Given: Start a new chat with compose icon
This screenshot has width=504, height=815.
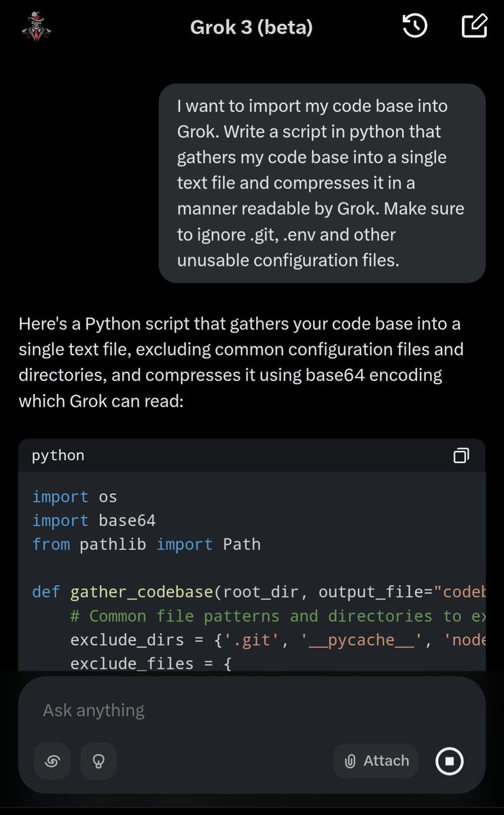Looking at the screenshot, I should (x=474, y=26).
